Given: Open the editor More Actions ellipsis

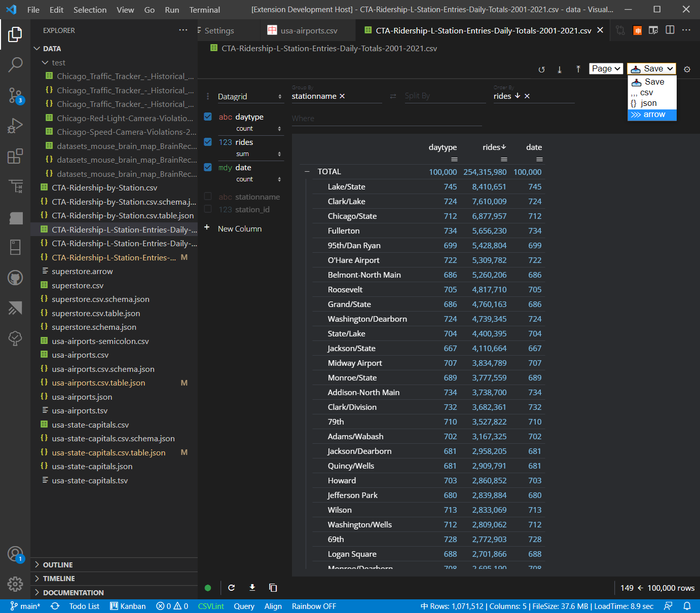Looking at the screenshot, I should point(686,30).
